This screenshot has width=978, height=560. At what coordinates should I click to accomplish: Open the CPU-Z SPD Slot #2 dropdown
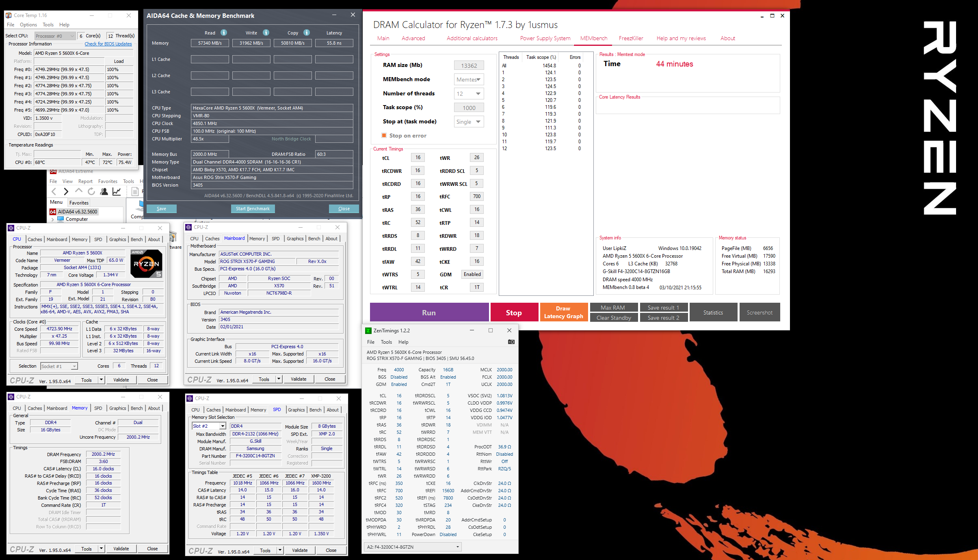209,426
